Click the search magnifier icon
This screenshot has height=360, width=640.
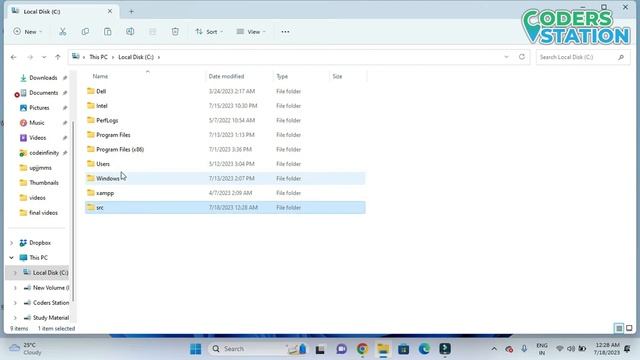click(x=621, y=57)
